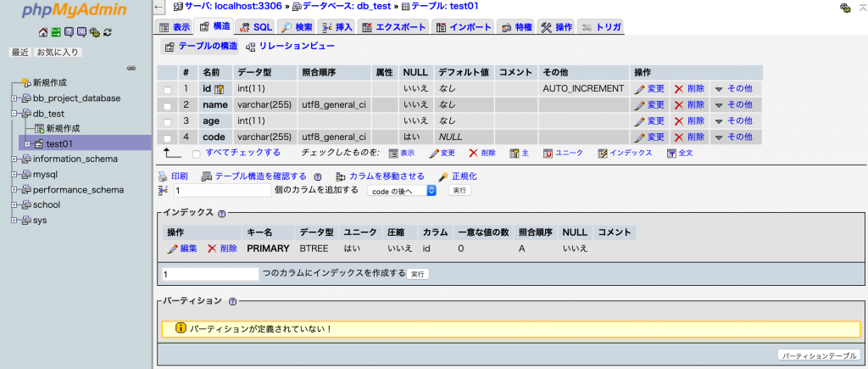Open その他 dropdown for the id column
This screenshot has width=868, height=369.
click(x=733, y=88)
